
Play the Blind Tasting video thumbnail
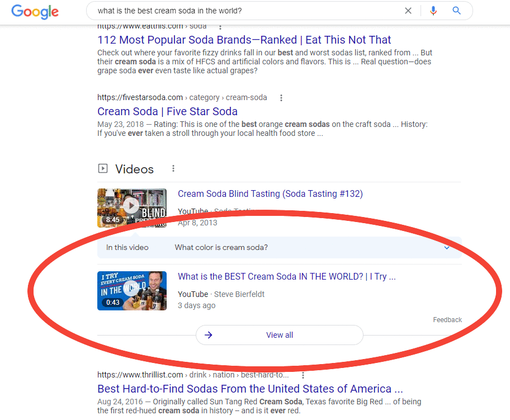point(132,208)
